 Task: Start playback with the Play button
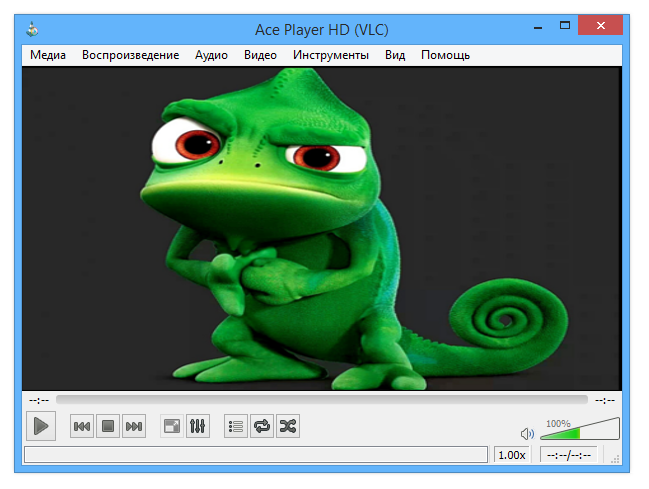click(41, 426)
